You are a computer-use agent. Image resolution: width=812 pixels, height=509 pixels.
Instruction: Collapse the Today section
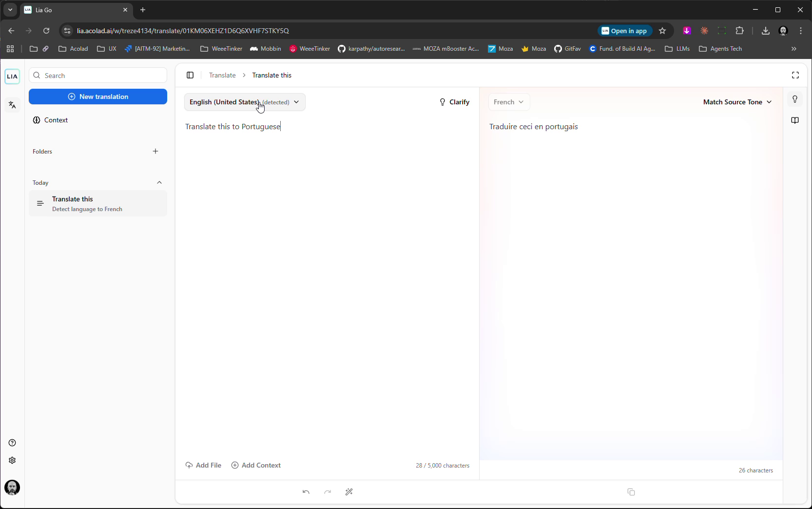pyautogui.click(x=159, y=182)
